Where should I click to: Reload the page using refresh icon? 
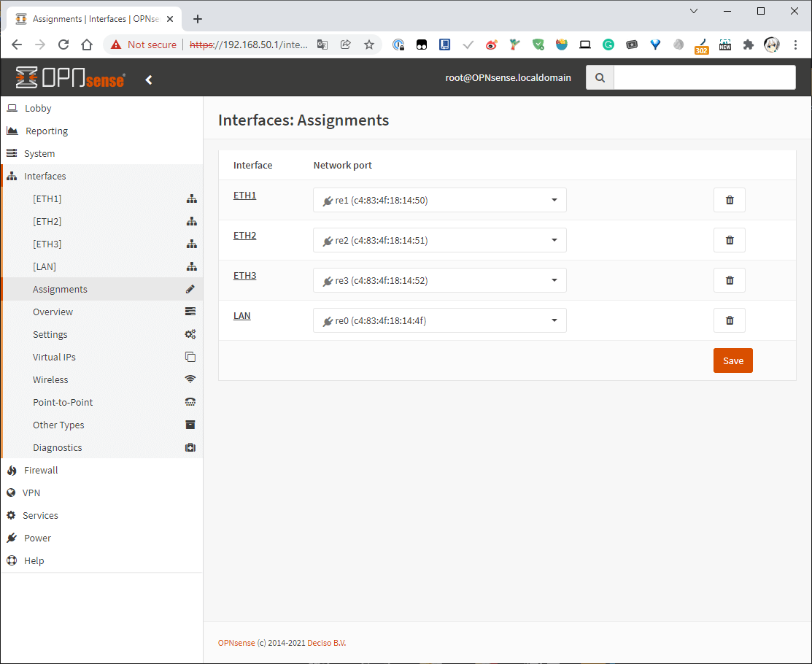63,45
